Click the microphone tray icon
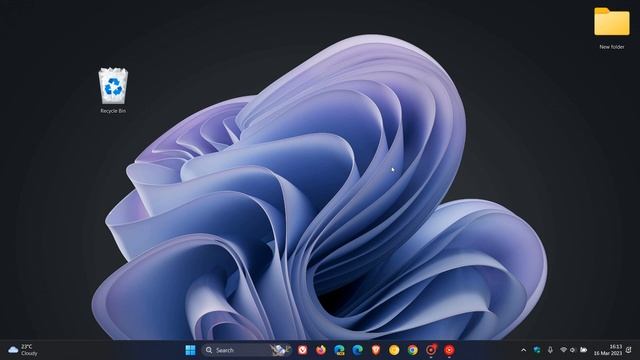This screenshot has height=360, width=640. pos(550,350)
